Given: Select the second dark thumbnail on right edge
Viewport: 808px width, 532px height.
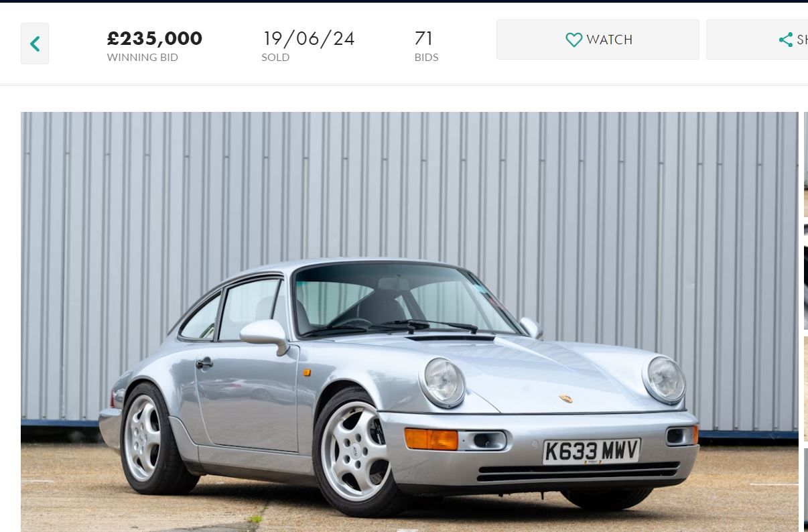Looking at the screenshot, I should [806, 277].
